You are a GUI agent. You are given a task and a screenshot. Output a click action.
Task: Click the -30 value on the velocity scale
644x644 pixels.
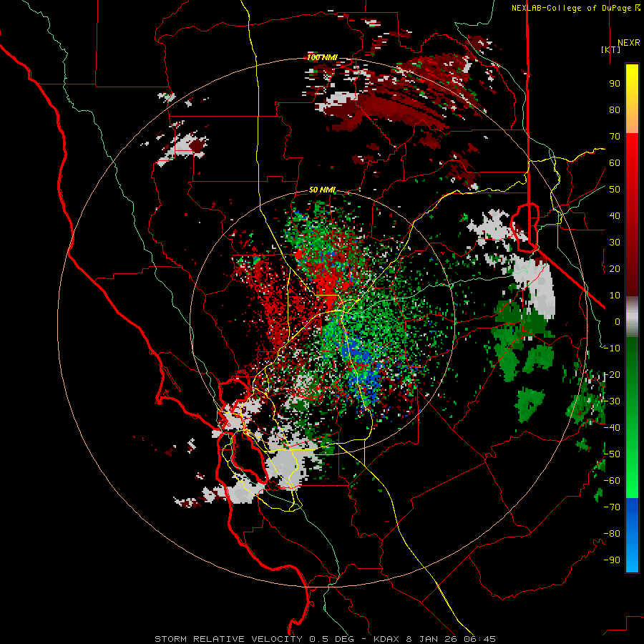(x=612, y=401)
